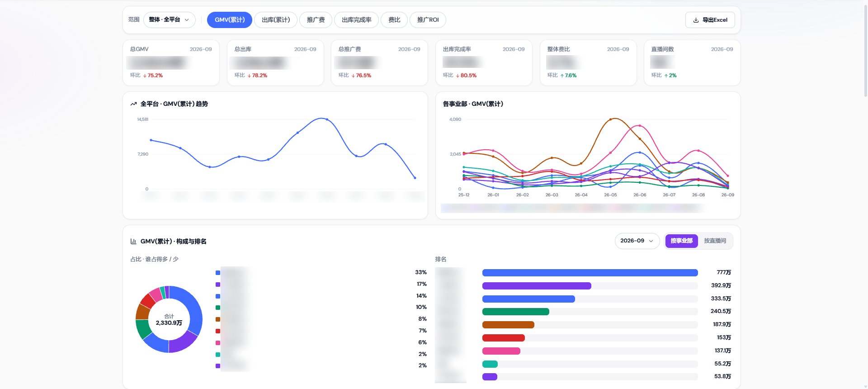Image resolution: width=868 pixels, height=389 pixels.
Task: Switch to the 推广ROI tab
Action: click(x=428, y=20)
